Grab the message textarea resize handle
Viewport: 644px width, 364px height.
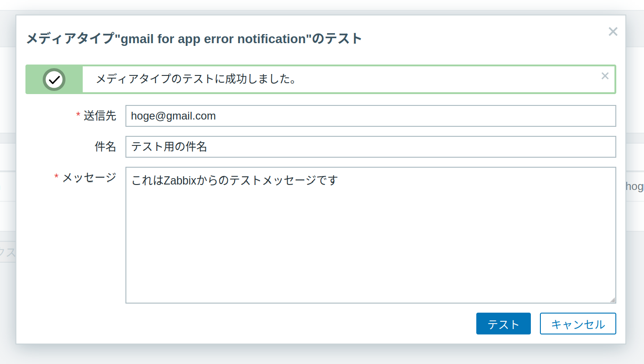[x=613, y=300]
